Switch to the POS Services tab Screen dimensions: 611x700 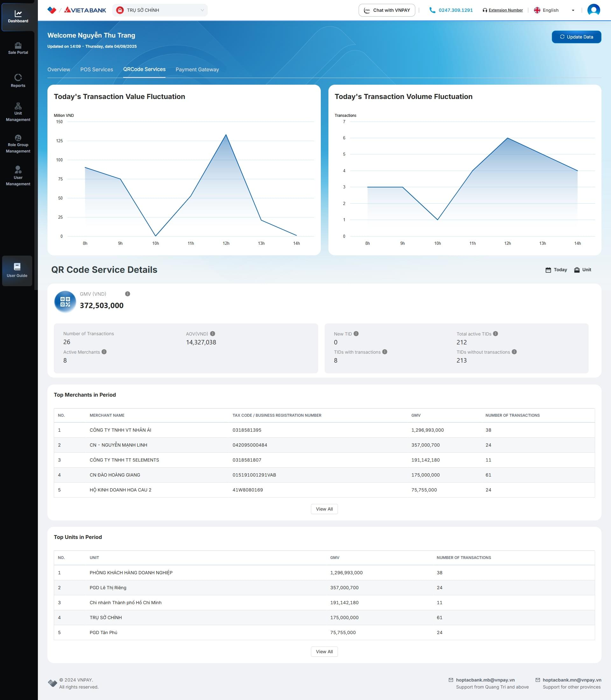pyautogui.click(x=96, y=69)
